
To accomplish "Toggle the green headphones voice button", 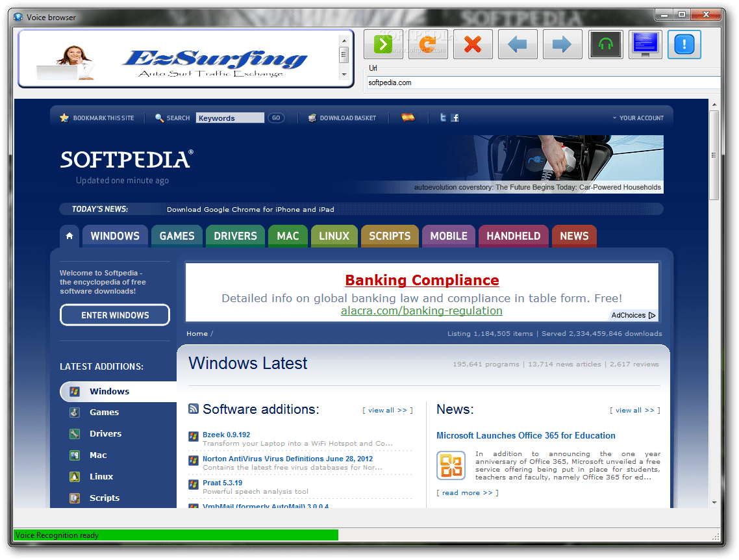I will click(x=606, y=44).
